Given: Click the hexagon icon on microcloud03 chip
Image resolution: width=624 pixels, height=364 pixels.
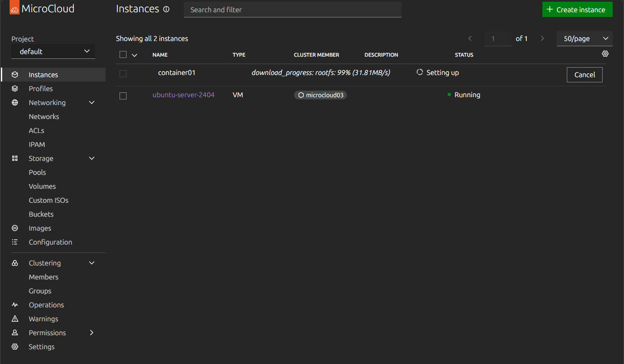Looking at the screenshot, I should (301, 95).
